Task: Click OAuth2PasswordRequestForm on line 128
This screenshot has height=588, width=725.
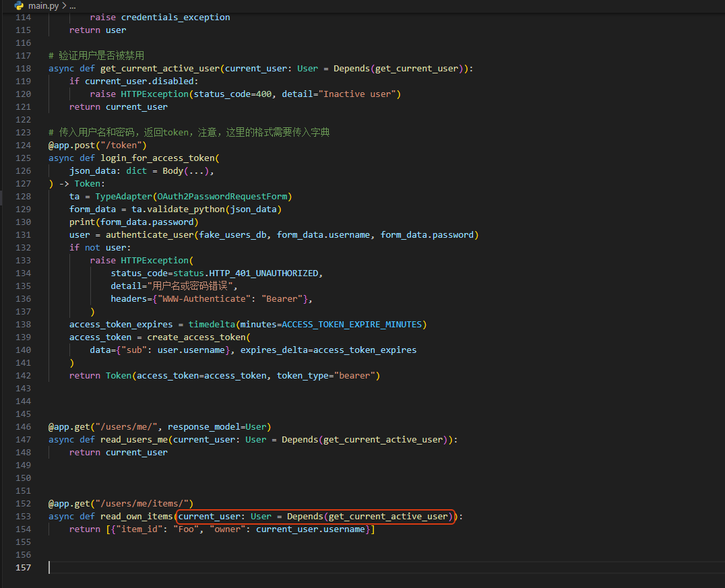Action: coord(222,197)
